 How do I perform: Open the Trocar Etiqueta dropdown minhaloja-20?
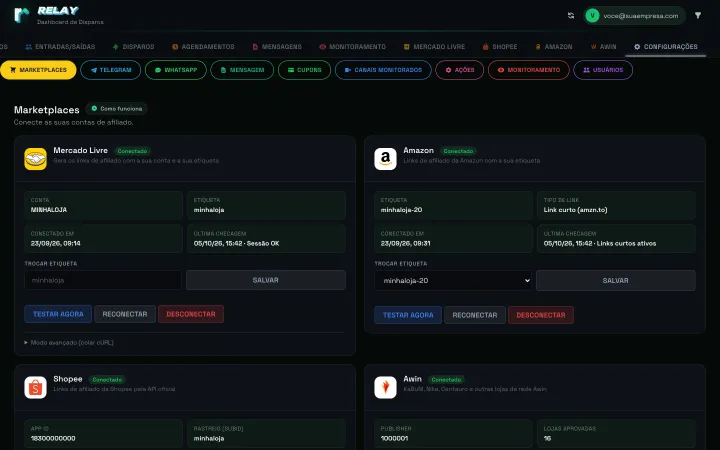(x=453, y=281)
